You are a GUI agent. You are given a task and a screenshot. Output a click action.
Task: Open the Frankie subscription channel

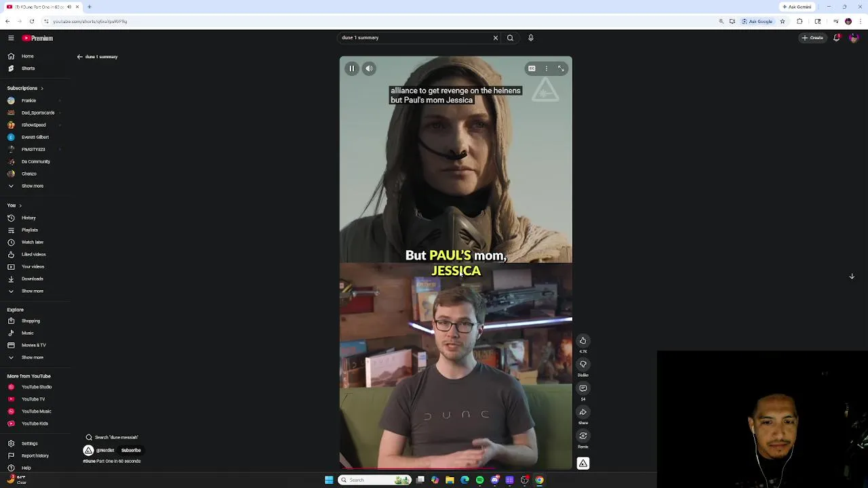tap(28, 100)
